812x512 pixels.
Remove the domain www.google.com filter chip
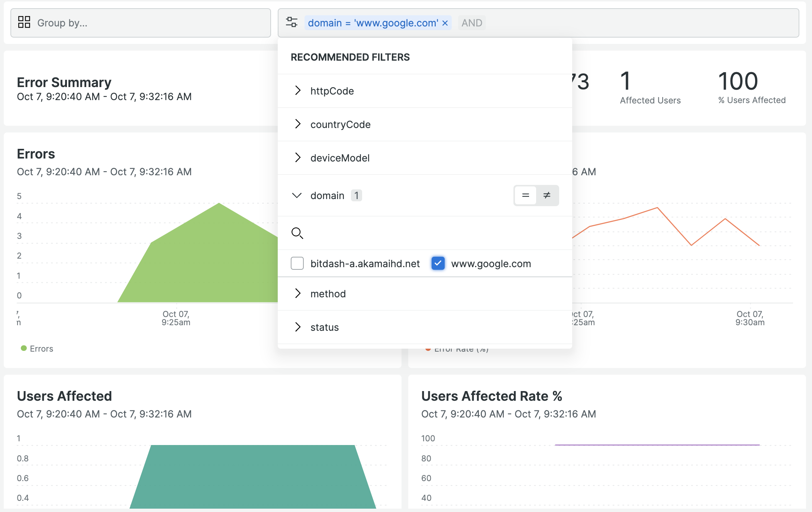[x=445, y=23]
